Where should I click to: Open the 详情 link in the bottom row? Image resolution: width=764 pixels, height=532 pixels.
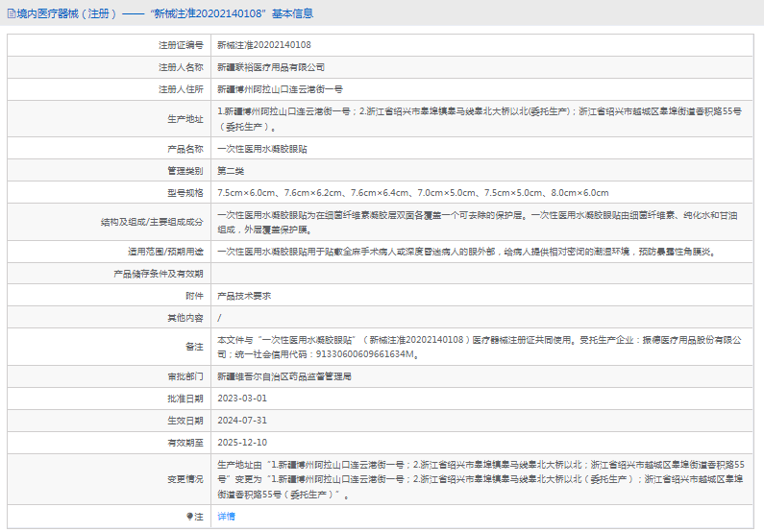pos(226,517)
